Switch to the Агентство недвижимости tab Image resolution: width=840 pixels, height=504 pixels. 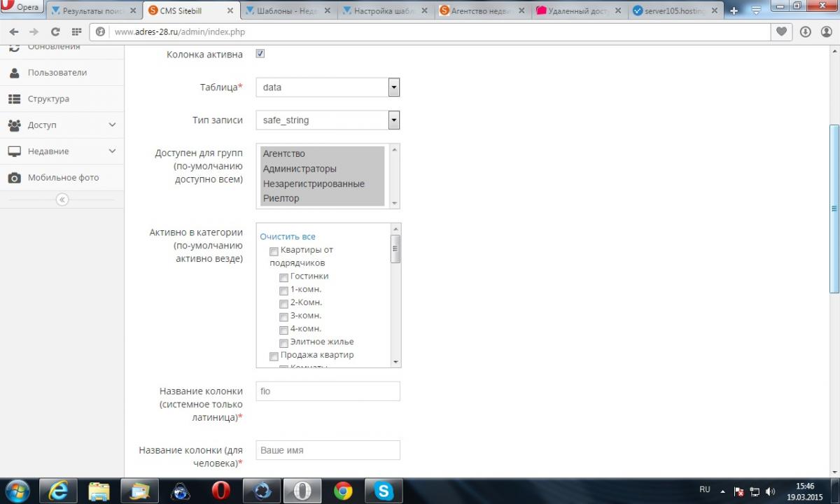click(x=483, y=11)
